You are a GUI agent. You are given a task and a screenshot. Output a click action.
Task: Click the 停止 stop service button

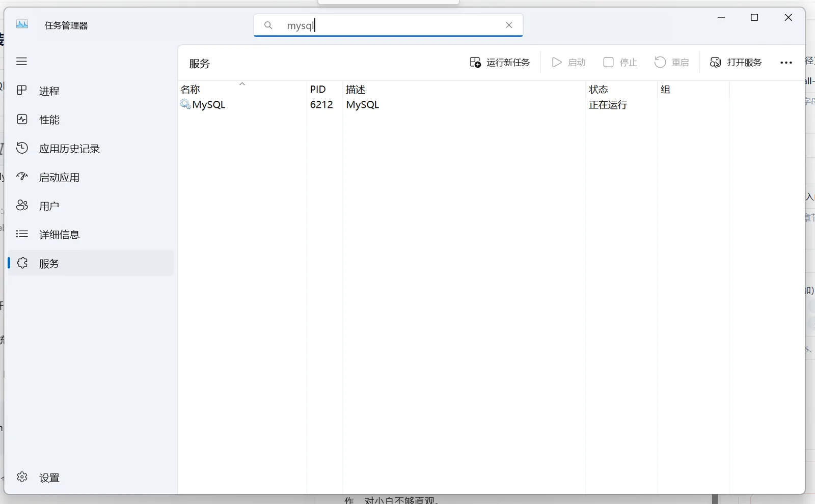coord(620,63)
